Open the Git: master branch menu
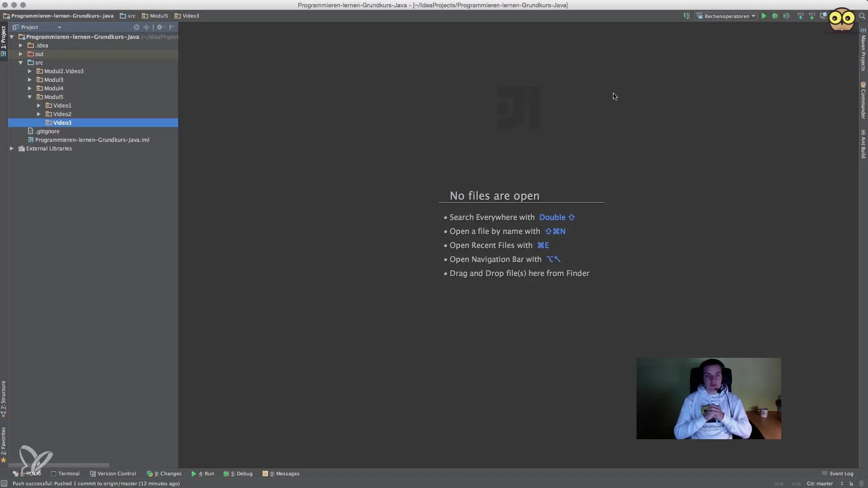The height and width of the screenshot is (488, 868). pos(825,483)
